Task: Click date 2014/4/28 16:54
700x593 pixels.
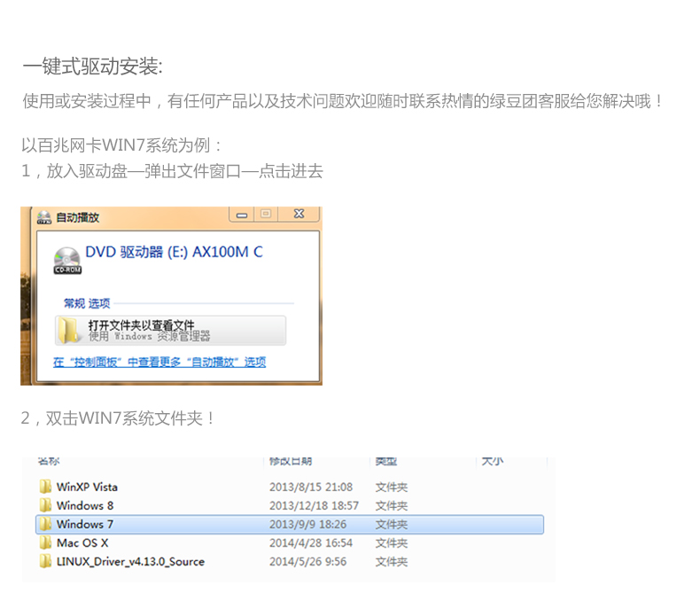Action: click(x=311, y=543)
